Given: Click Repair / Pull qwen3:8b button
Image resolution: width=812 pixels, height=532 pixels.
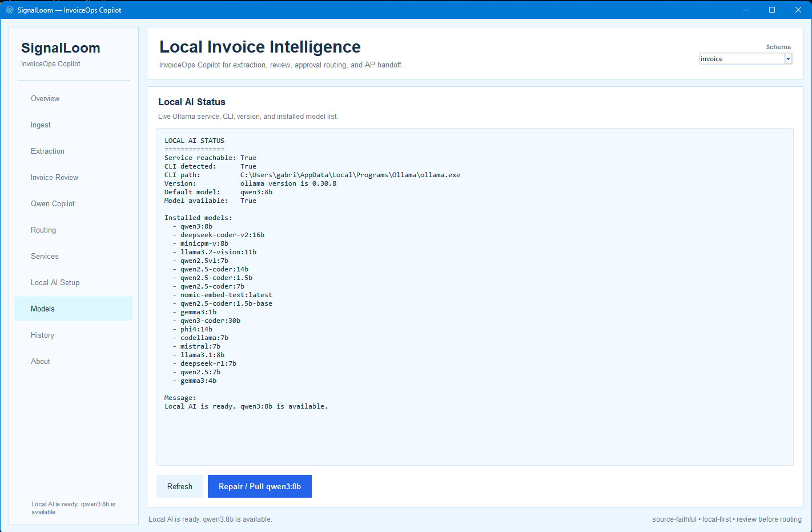Looking at the screenshot, I should pos(260,486).
